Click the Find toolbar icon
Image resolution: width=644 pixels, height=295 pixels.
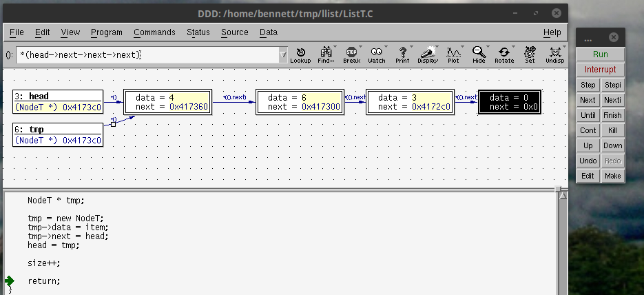[326, 54]
